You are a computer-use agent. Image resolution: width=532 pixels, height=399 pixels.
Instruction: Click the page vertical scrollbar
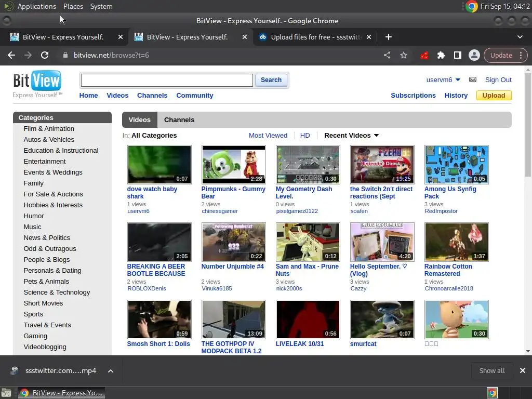[x=528, y=125]
